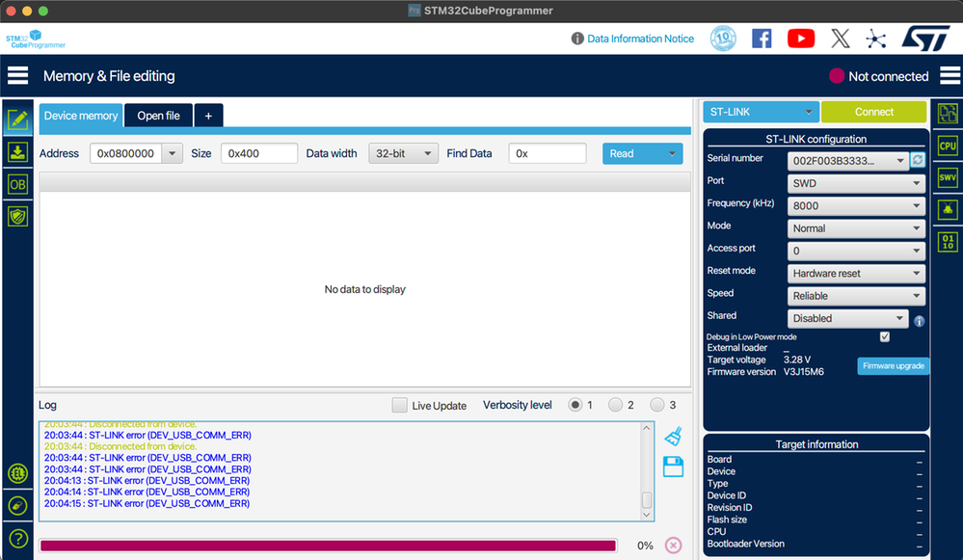Enable the Live Update checkbox
Image resolution: width=963 pixels, height=560 pixels.
click(399, 405)
